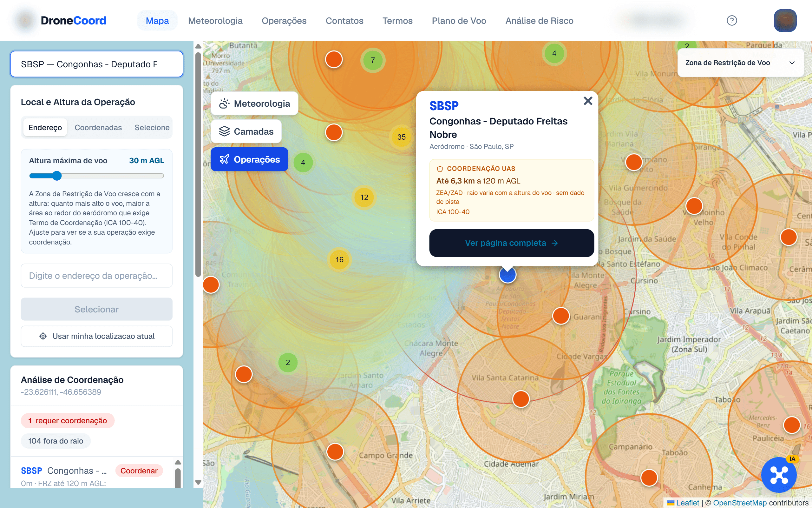Viewport: 812px width, 508px height.
Task: Click the orange marker near Taboão
Action: coord(649,478)
